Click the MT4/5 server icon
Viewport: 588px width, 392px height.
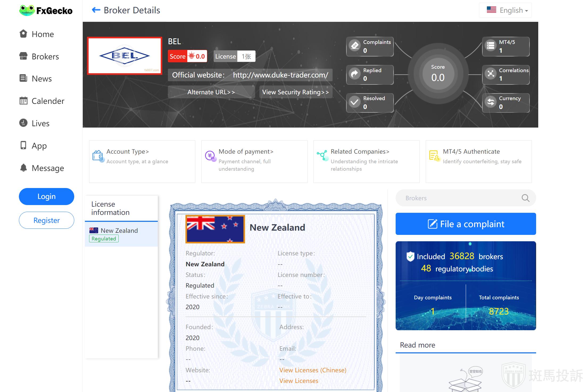pyautogui.click(x=491, y=46)
